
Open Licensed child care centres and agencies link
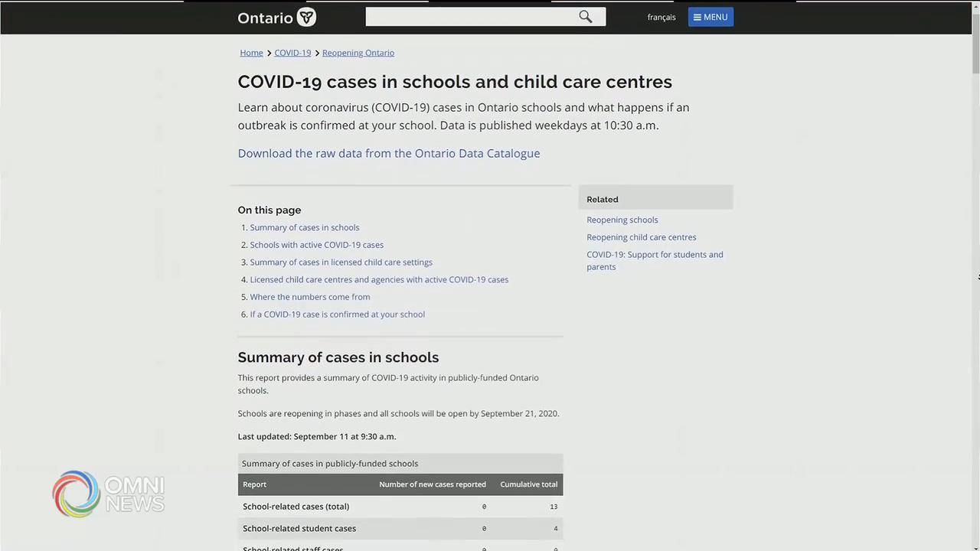click(379, 279)
